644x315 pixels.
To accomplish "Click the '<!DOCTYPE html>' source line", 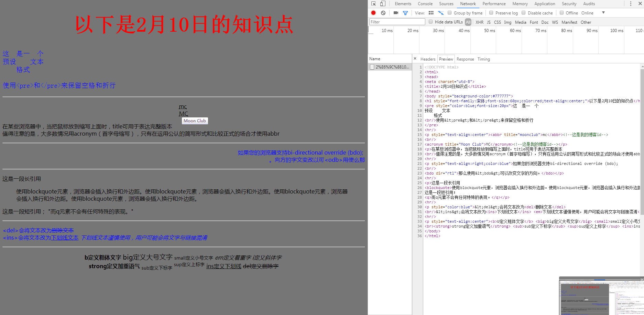I will click(441, 67).
